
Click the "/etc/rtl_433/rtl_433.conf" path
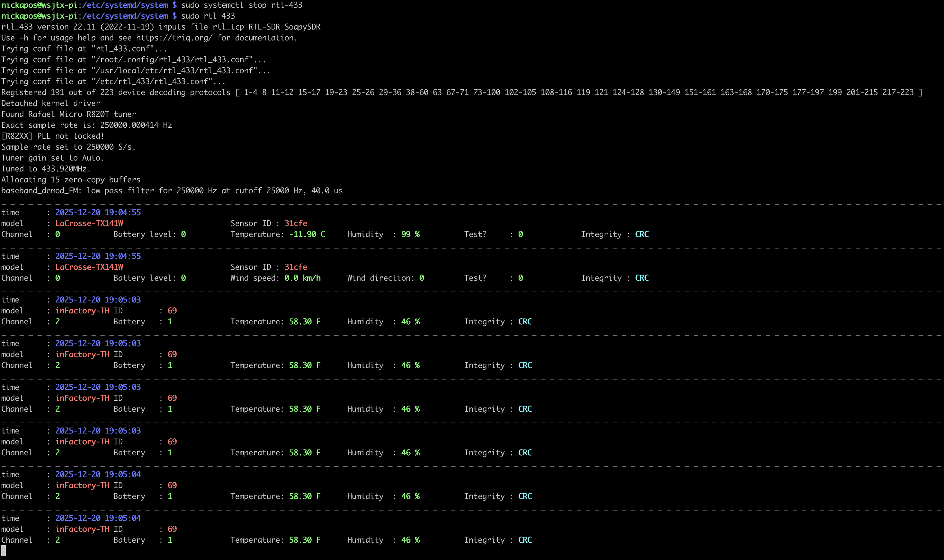point(152,82)
